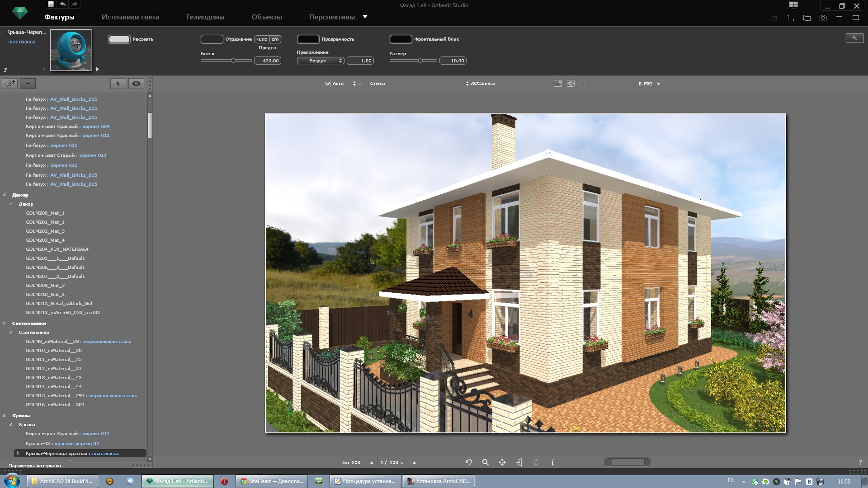
Task: Open ArchiCAD 18 from the Windows taskbar
Action: (x=62, y=481)
